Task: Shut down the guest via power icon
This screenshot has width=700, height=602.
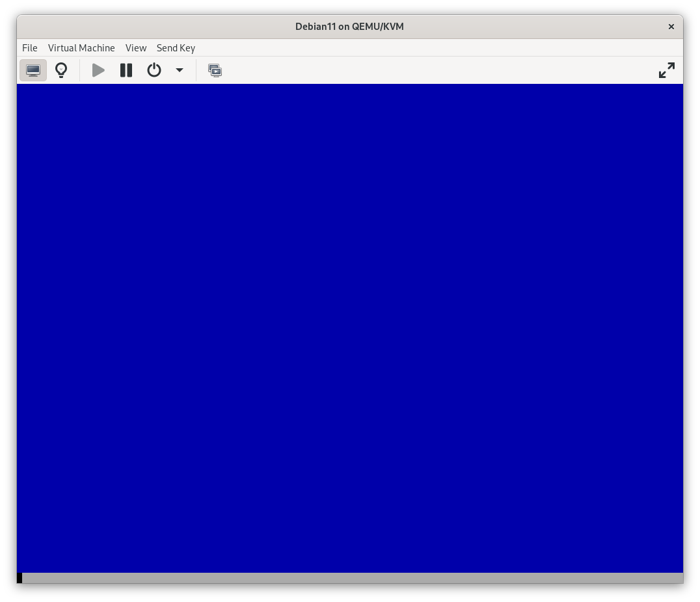Action: click(154, 70)
